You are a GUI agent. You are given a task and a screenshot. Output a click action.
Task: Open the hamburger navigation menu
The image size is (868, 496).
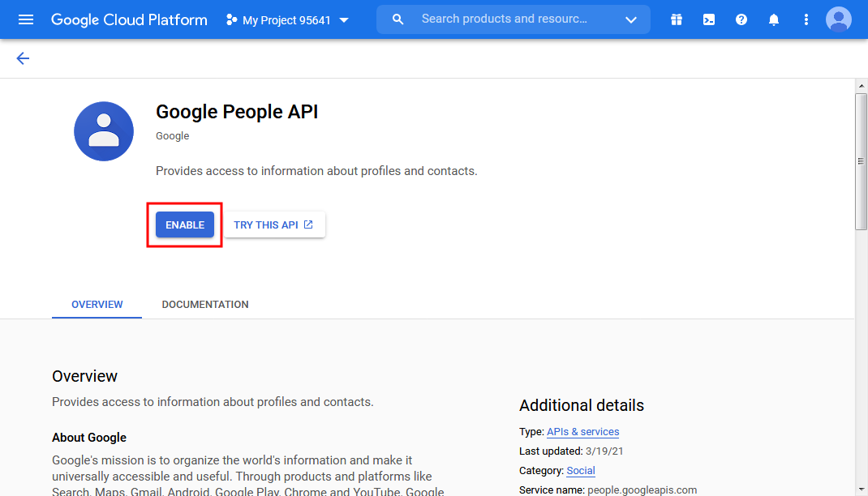pos(25,20)
